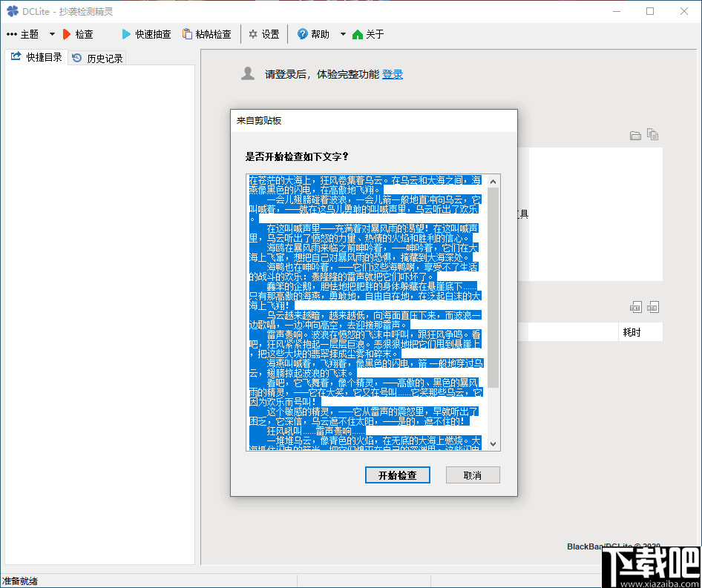Click the DCLite clover app icon
This screenshot has height=588, width=702.
point(13,11)
